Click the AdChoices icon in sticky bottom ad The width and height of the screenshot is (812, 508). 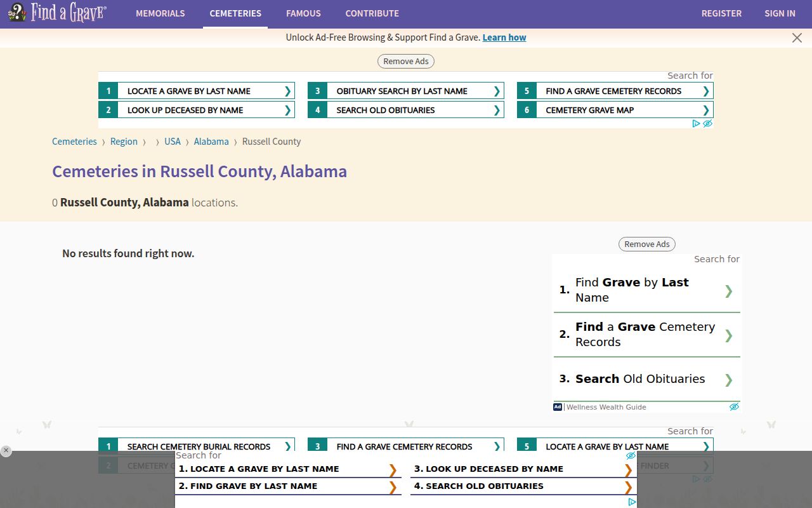pos(632,502)
